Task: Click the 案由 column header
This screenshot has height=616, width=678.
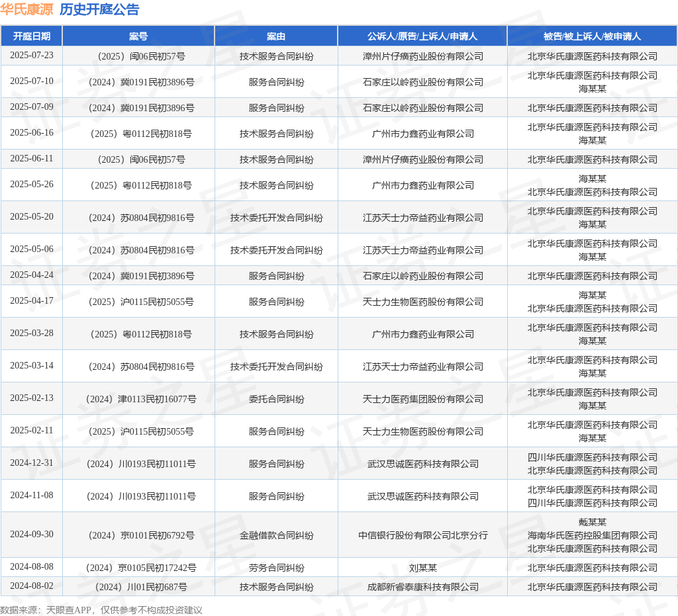Action: click(x=276, y=36)
